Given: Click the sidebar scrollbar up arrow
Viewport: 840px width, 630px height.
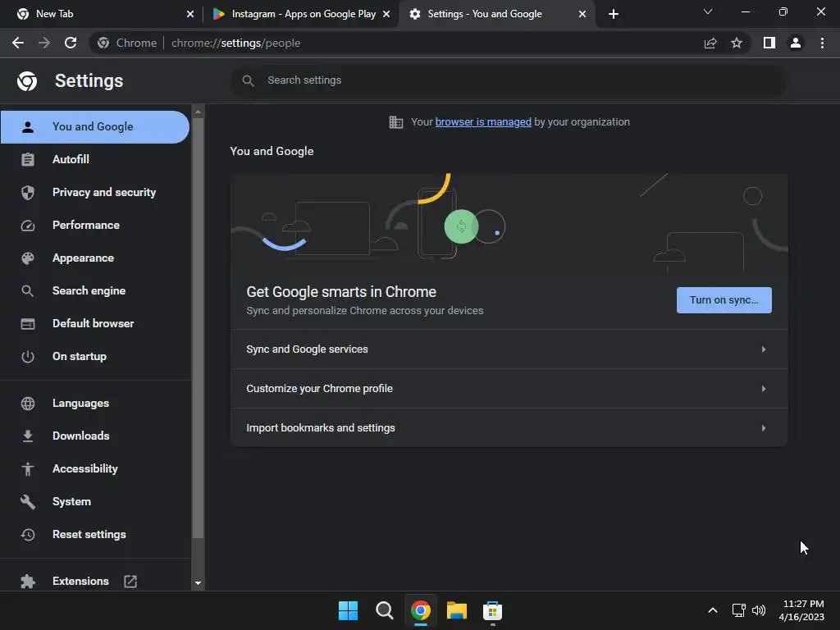Looking at the screenshot, I should pos(198,112).
